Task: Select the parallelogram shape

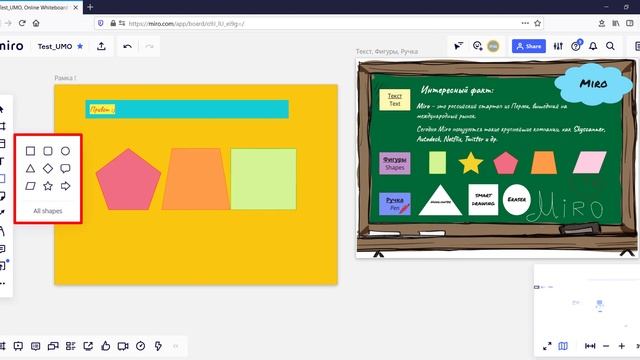Action: [x=30, y=186]
